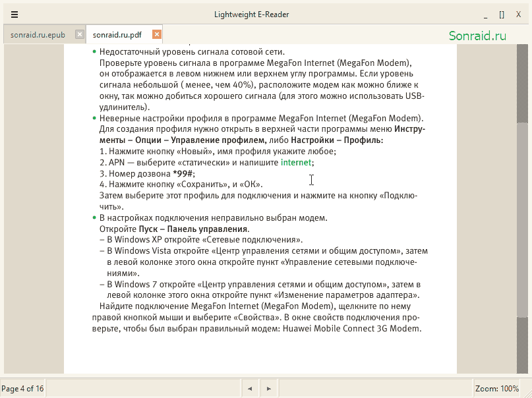Image resolution: width=532 pixels, height=398 pixels.
Task: Click the green 'internet' APN text
Action: (x=296, y=162)
